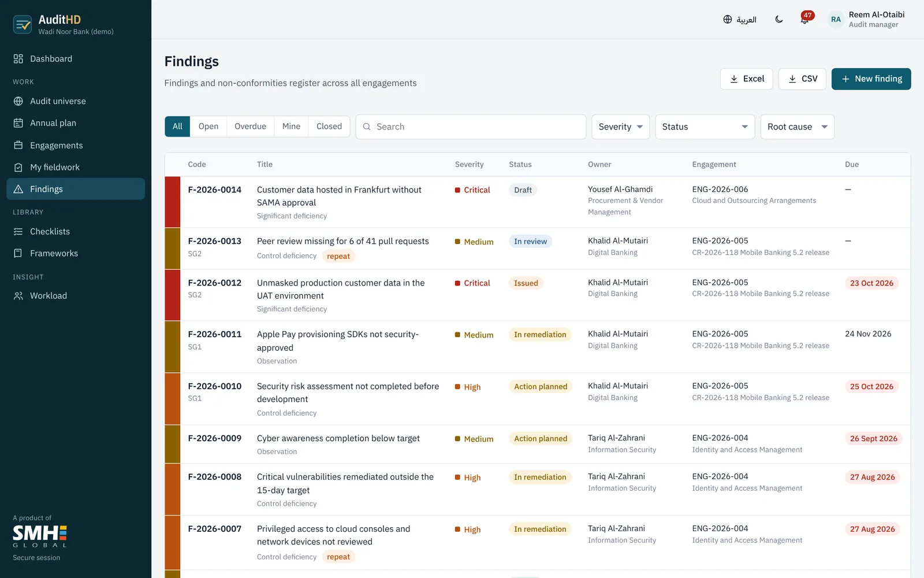
Task: Expand the Root cause dropdown
Action: pyautogui.click(x=798, y=127)
